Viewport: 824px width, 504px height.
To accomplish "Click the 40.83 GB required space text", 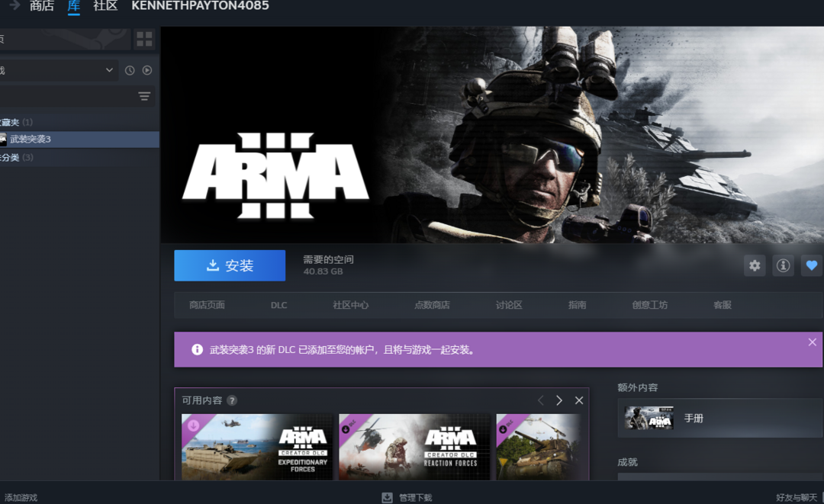I will (x=323, y=271).
